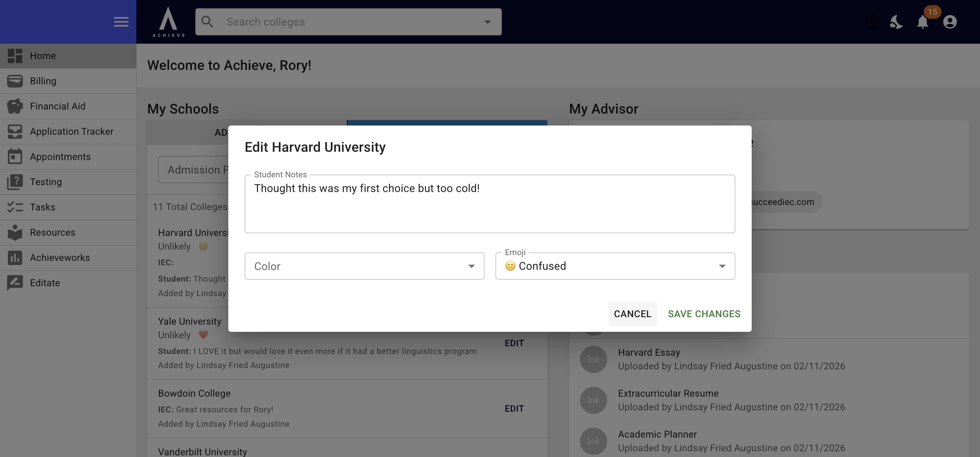Open Achieveworks from sidebar
Image resolution: width=980 pixels, height=457 pixels.
pos(68,258)
